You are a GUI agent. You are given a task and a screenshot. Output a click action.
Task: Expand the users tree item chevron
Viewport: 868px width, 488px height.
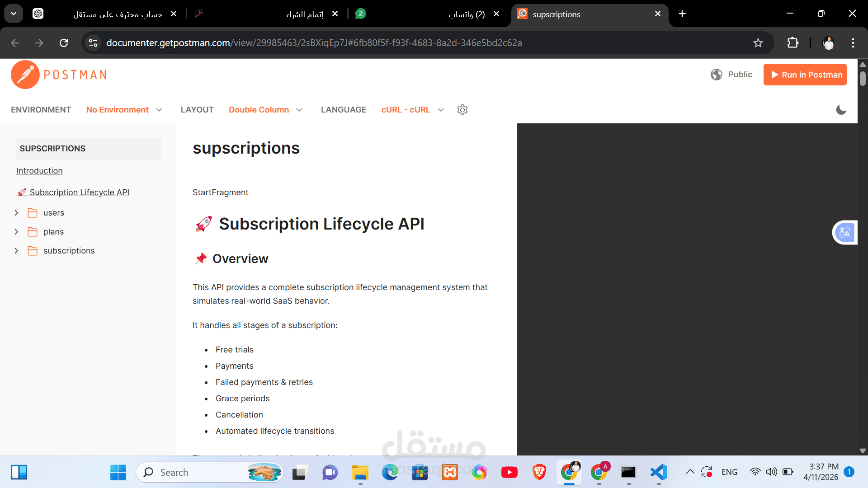[x=17, y=212]
